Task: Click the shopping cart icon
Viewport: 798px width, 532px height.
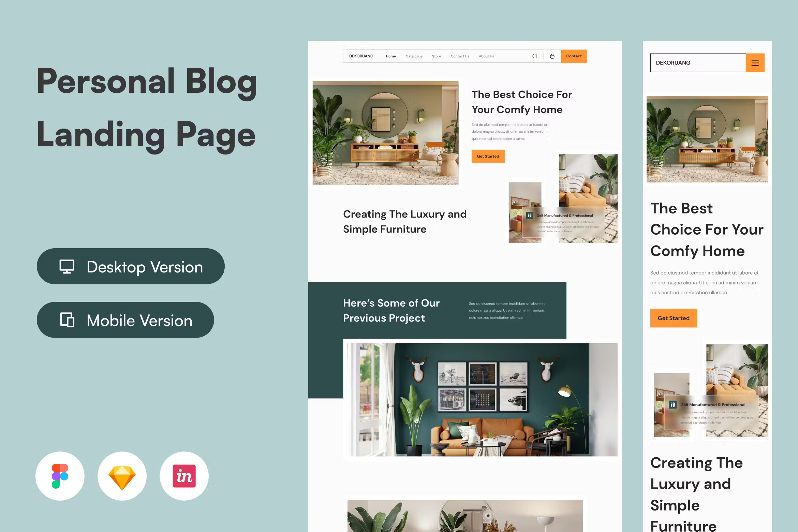Action: tap(551, 56)
